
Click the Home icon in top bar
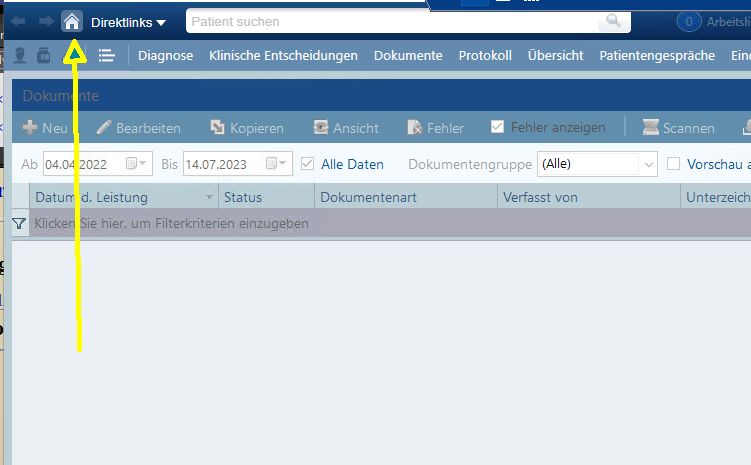tap(72, 21)
